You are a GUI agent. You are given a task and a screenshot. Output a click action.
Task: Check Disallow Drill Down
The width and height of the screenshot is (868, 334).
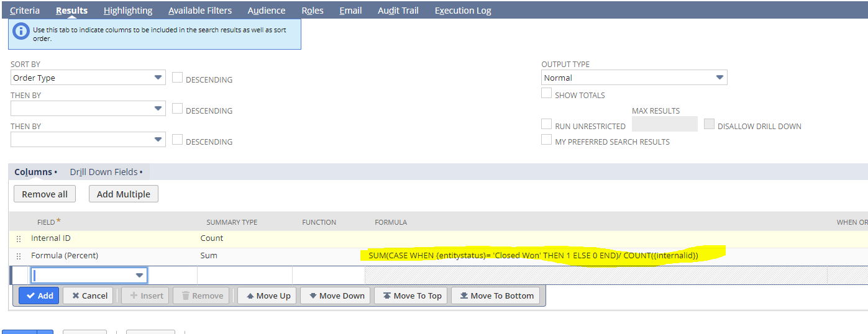coord(709,124)
